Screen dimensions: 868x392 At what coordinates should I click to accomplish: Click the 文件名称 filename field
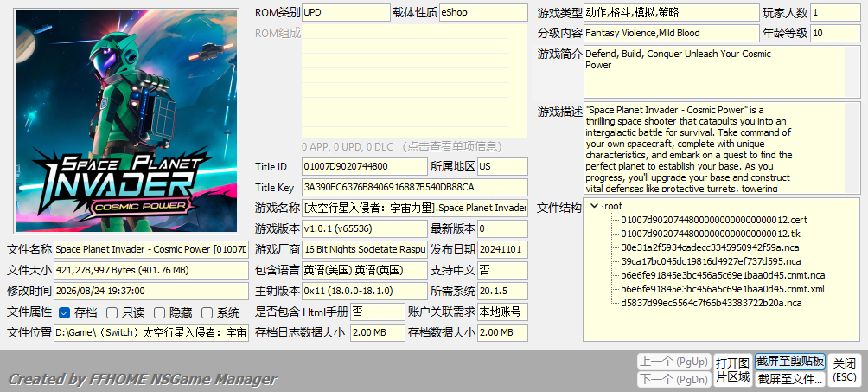coord(151,249)
